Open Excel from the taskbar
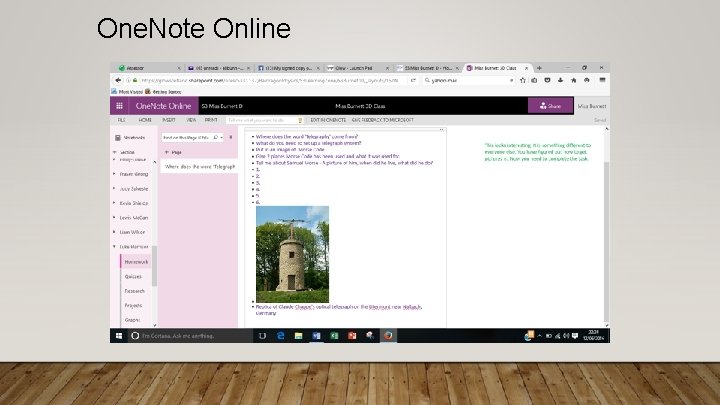 pyautogui.click(x=334, y=336)
